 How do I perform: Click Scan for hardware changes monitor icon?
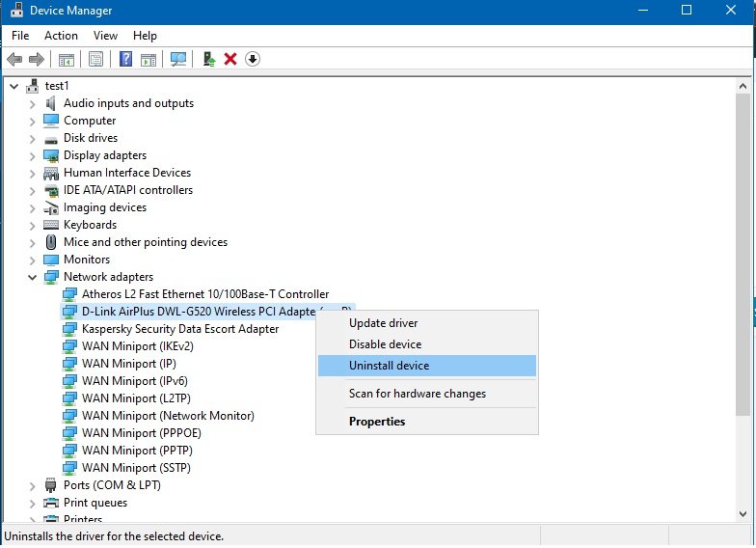[x=177, y=60]
